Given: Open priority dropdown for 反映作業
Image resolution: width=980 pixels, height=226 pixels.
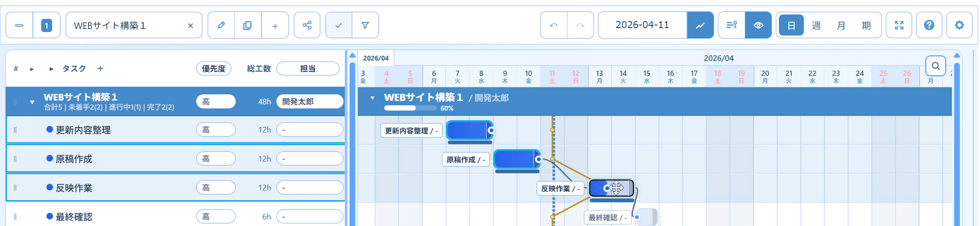Looking at the screenshot, I should (216, 187).
